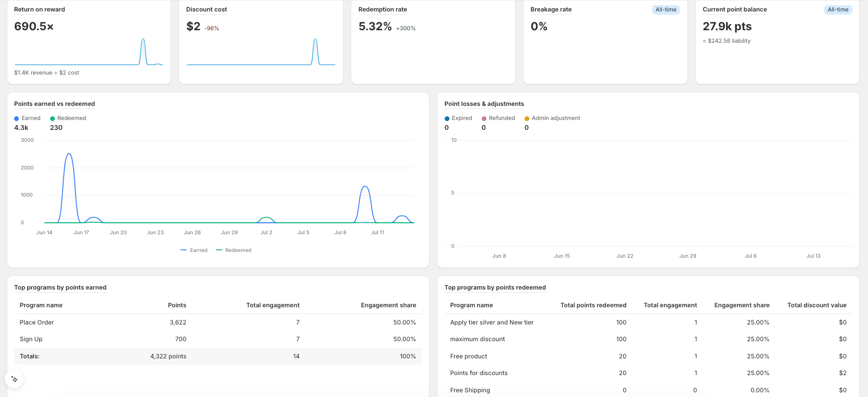Click the 690.5× return value

[34, 27]
